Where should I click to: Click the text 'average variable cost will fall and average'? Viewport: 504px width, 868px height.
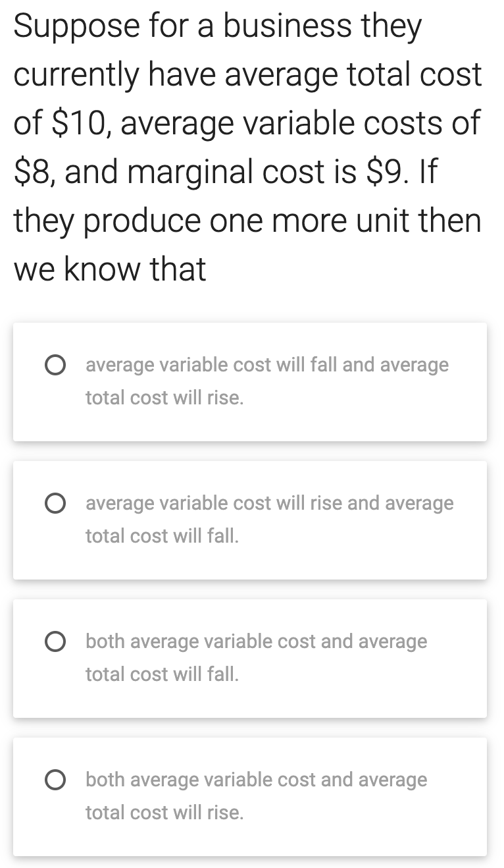tap(266, 364)
